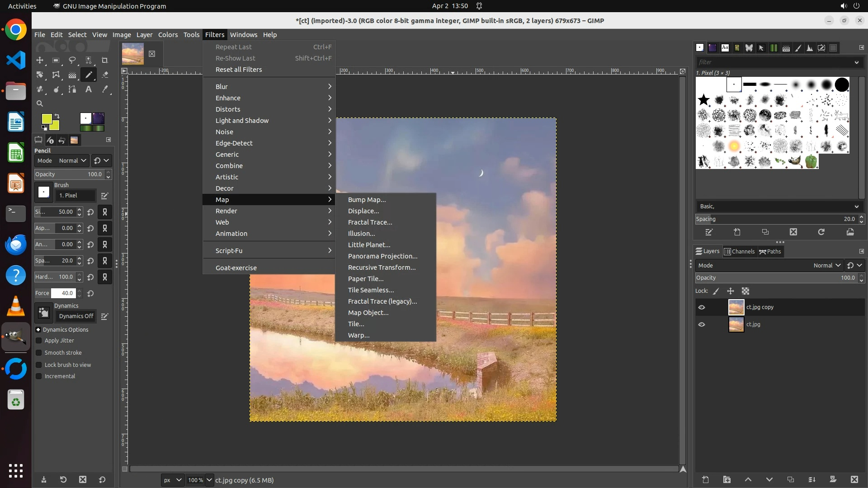The width and height of the screenshot is (868, 488).
Task: Choose Little Planet from Map submenu
Action: point(369,245)
